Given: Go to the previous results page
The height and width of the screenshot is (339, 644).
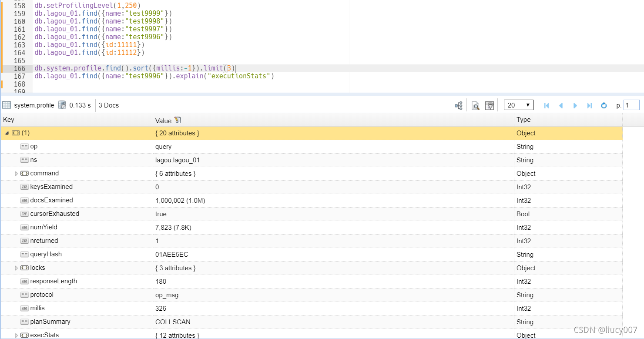Looking at the screenshot, I should [x=561, y=105].
